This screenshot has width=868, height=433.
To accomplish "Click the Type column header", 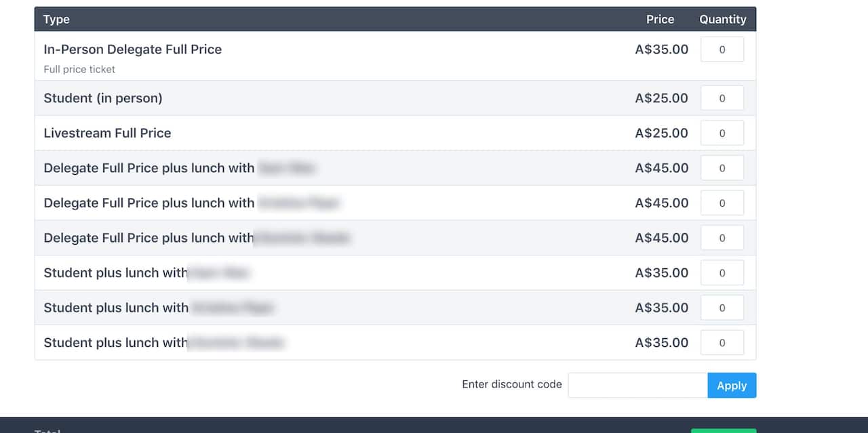I will 56,20.
